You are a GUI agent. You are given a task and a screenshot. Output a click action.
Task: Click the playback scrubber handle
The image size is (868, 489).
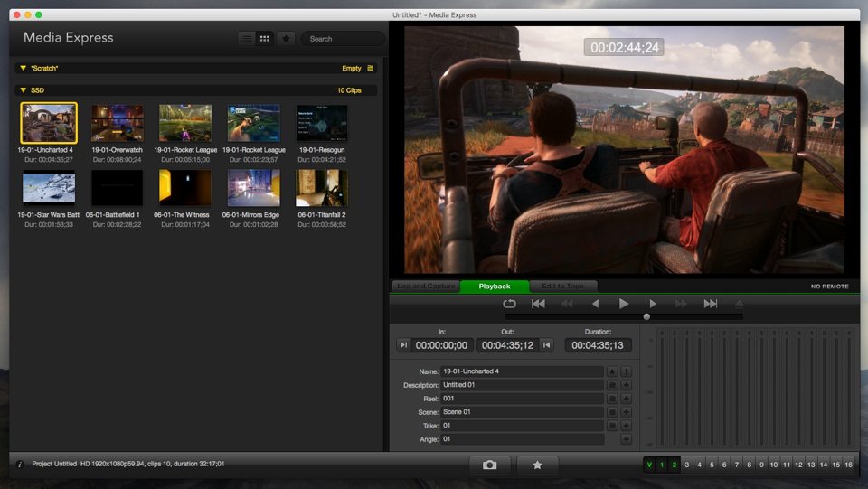[646, 317]
